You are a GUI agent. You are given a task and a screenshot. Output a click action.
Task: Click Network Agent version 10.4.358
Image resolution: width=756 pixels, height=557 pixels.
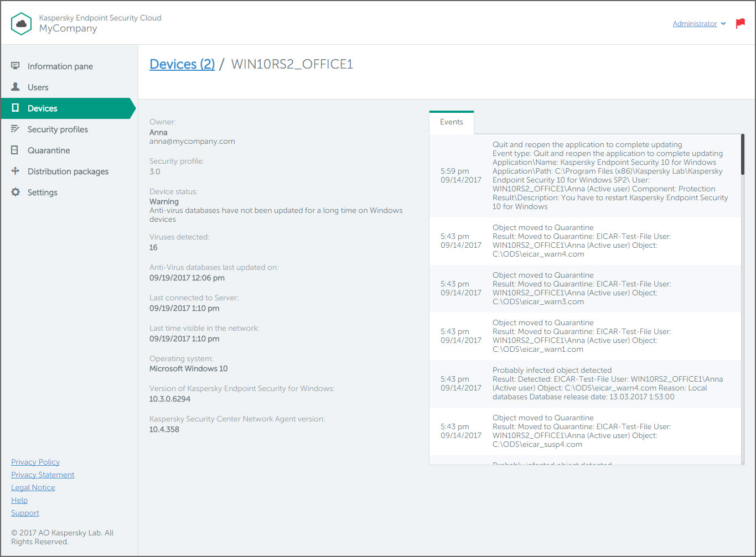tap(164, 429)
